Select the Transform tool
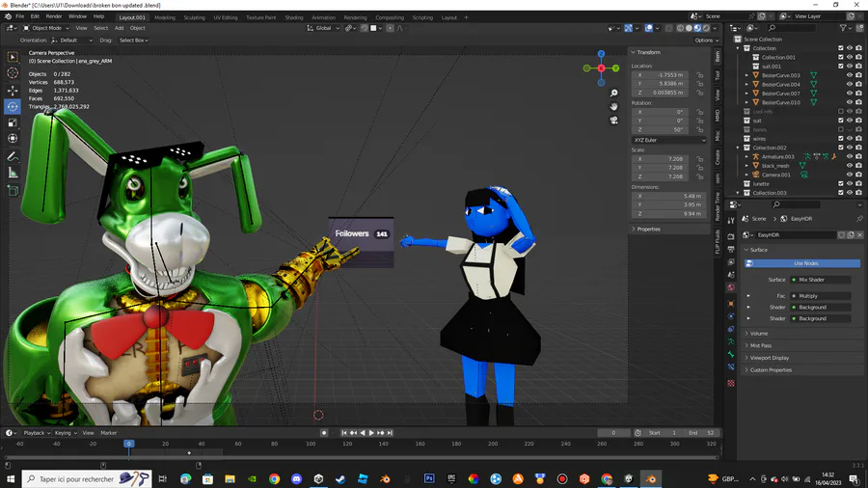 tap(13, 138)
